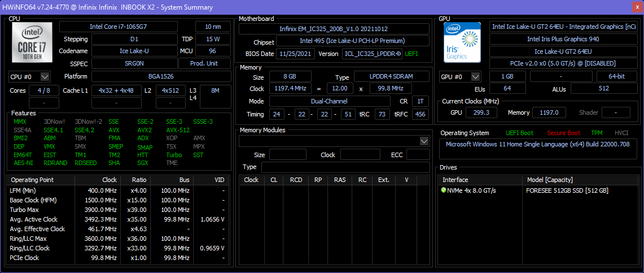Click the green UEFI label beside BIOS version

click(413, 54)
